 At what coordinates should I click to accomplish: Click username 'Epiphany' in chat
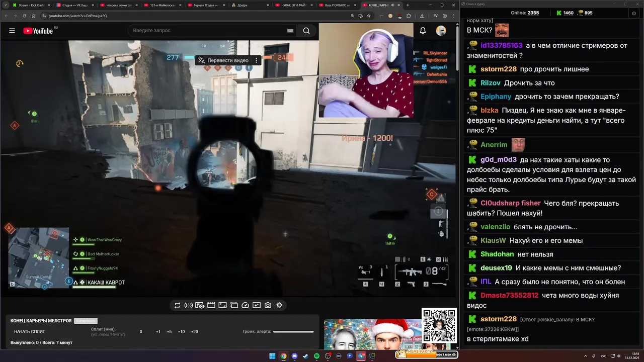496,97
